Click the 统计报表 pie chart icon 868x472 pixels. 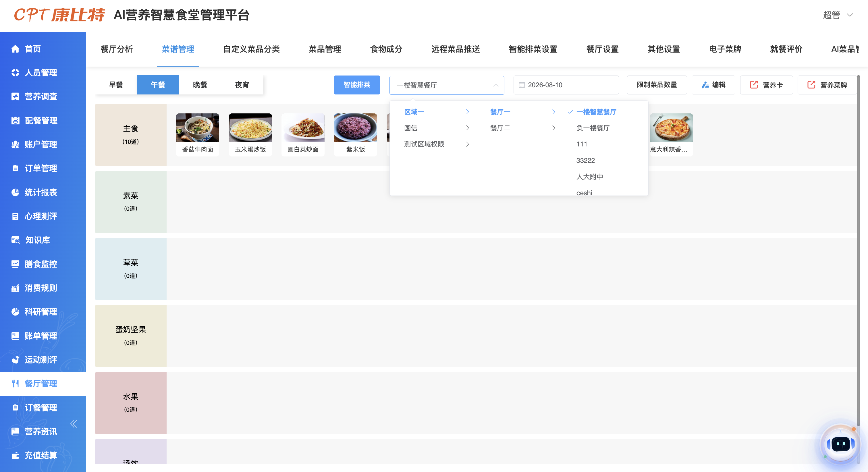pyautogui.click(x=15, y=192)
